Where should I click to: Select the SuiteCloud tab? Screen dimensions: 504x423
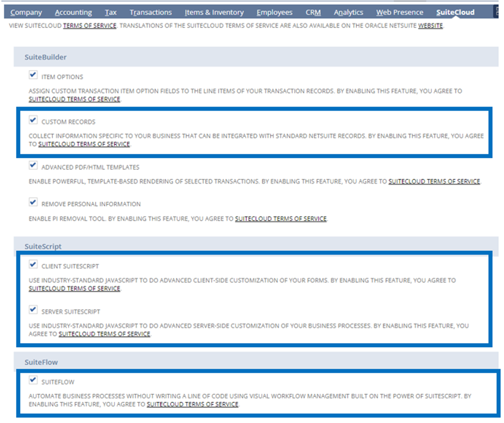[x=455, y=12]
